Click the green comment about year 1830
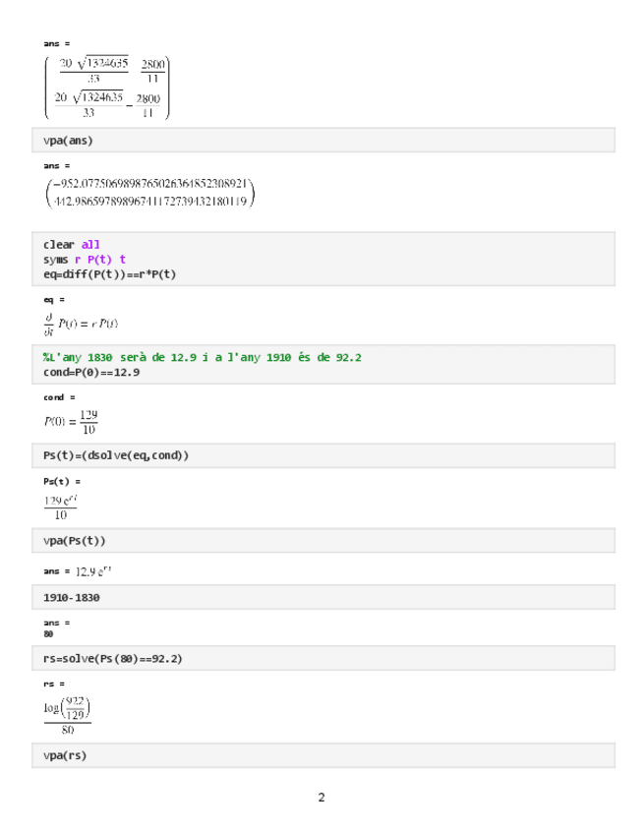644x834 pixels. click(202, 357)
